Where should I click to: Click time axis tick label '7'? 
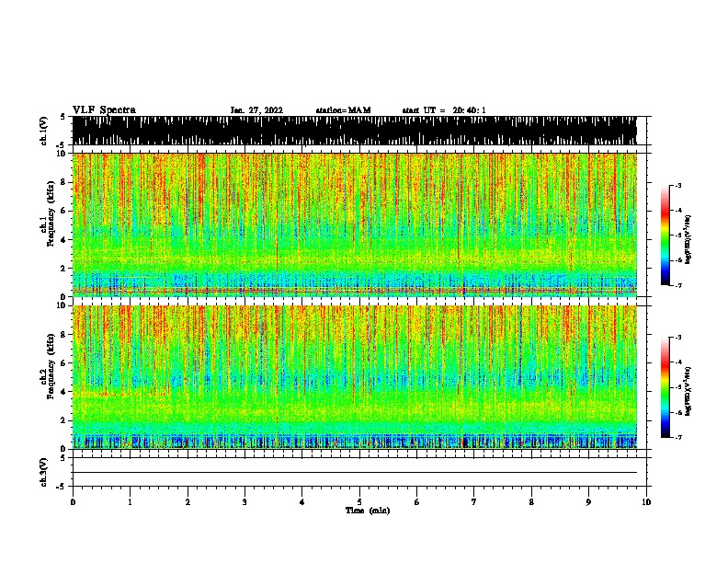point(474,502)
